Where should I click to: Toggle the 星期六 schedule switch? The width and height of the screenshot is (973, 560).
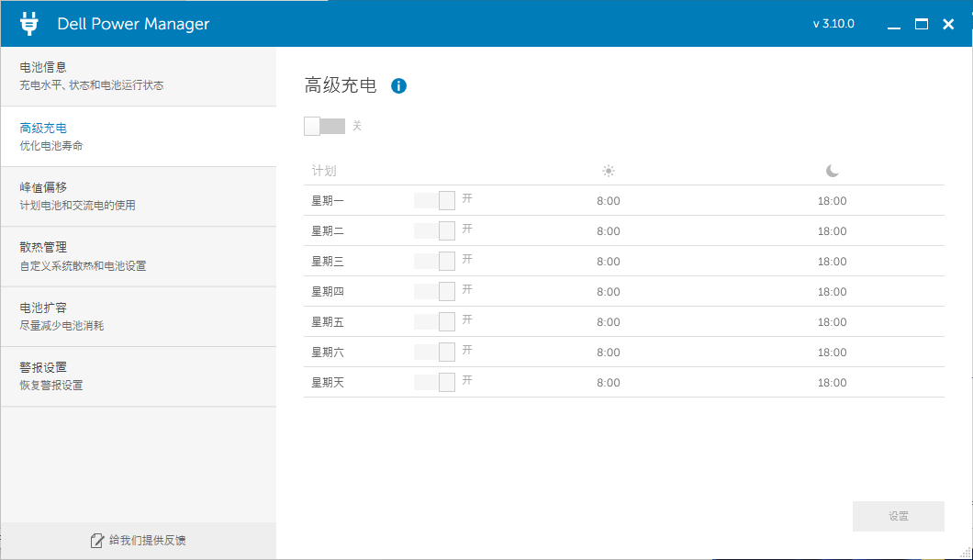pyautogui.click(x=434, y=352)
